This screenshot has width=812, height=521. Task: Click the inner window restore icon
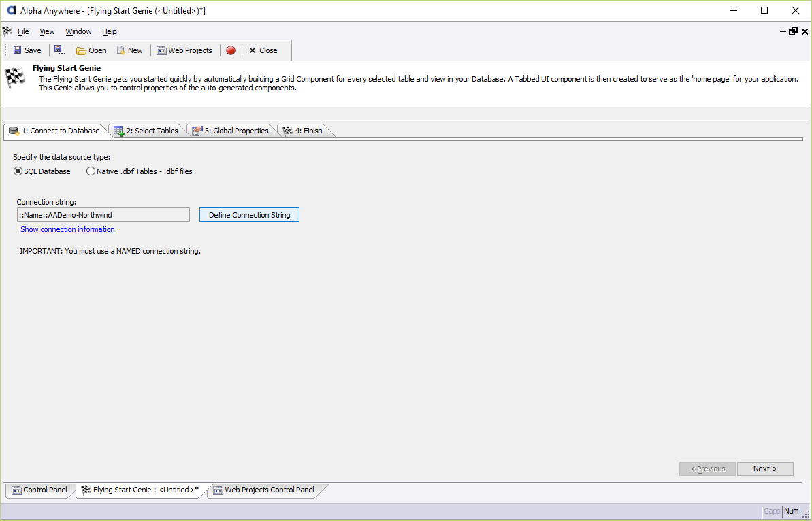[794, 31]
